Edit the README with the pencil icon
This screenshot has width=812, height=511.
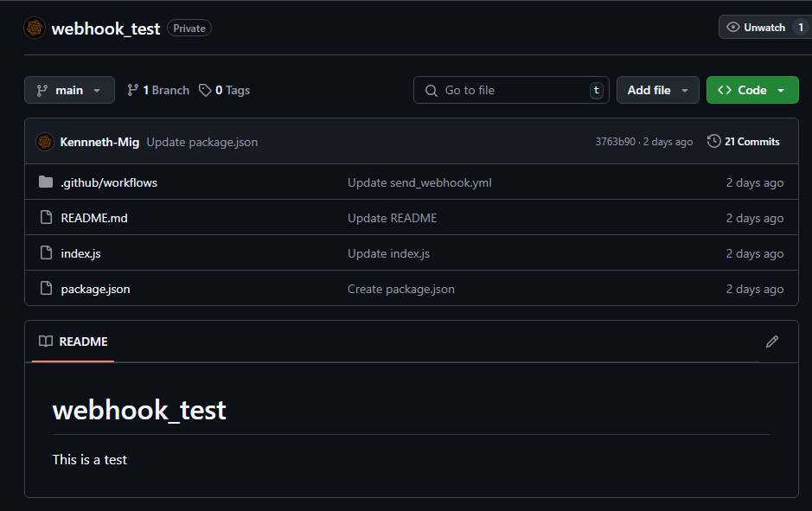point(772,342)
